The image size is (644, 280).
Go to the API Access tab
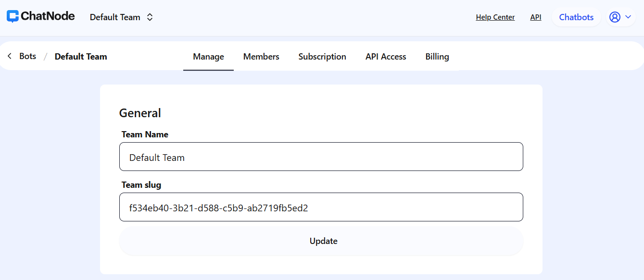tap(386, 57)
